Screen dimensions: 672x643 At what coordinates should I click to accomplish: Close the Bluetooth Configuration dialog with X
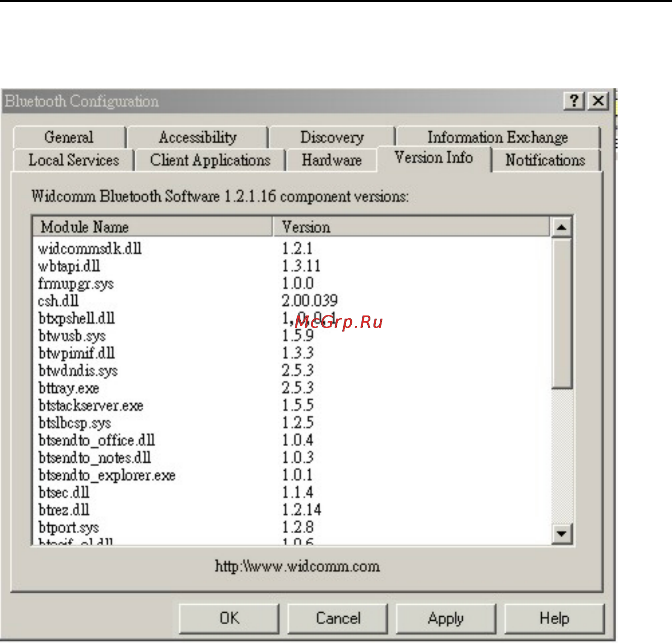coord(598,101)
